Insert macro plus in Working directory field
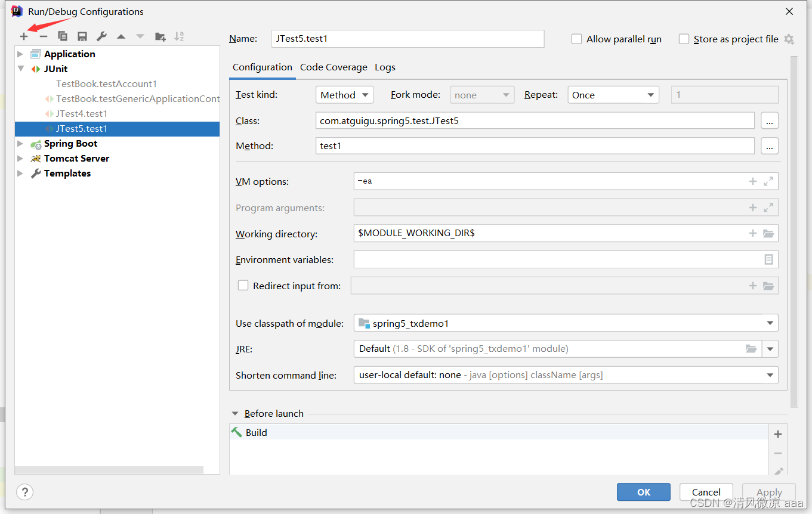The height and width of the screenshot is (514, 812). tap(753, 233)
